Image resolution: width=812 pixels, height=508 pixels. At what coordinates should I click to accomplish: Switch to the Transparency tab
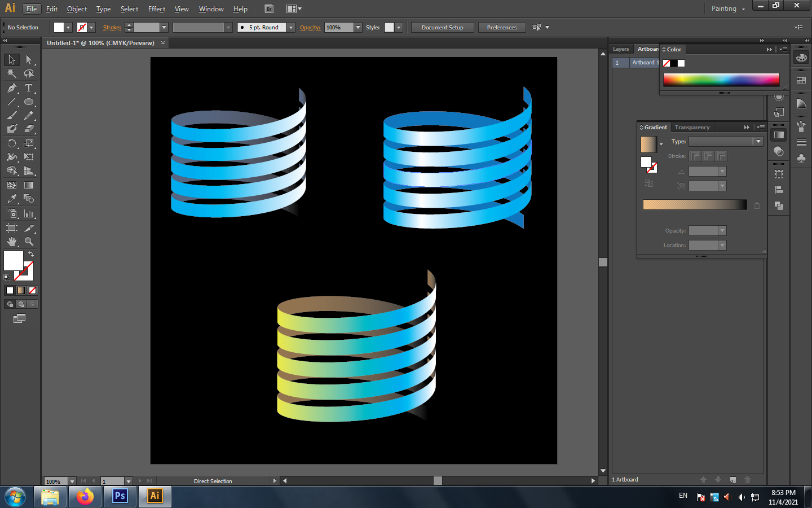(692, 128)
